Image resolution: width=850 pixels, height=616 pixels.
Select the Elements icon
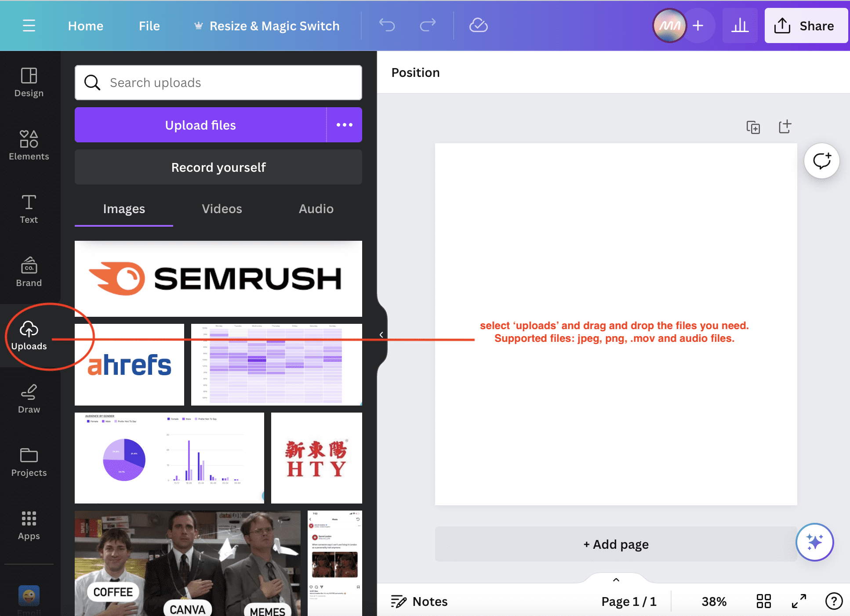[29, 145]
